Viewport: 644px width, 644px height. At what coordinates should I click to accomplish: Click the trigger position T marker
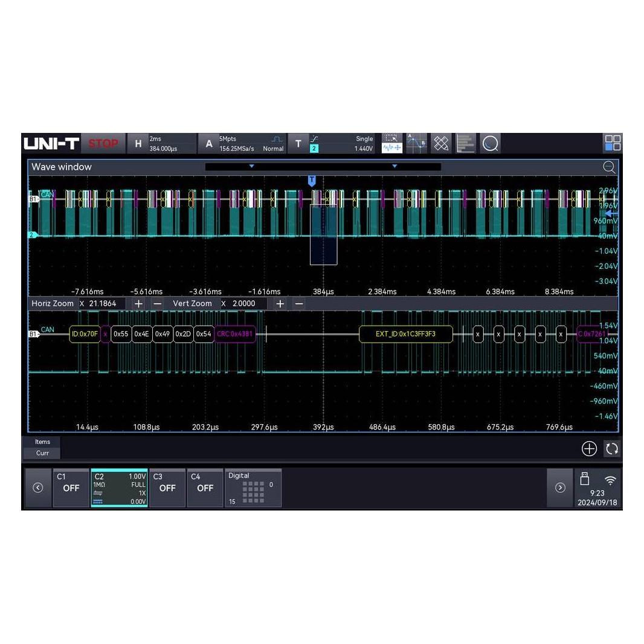[x=312, y=180]
